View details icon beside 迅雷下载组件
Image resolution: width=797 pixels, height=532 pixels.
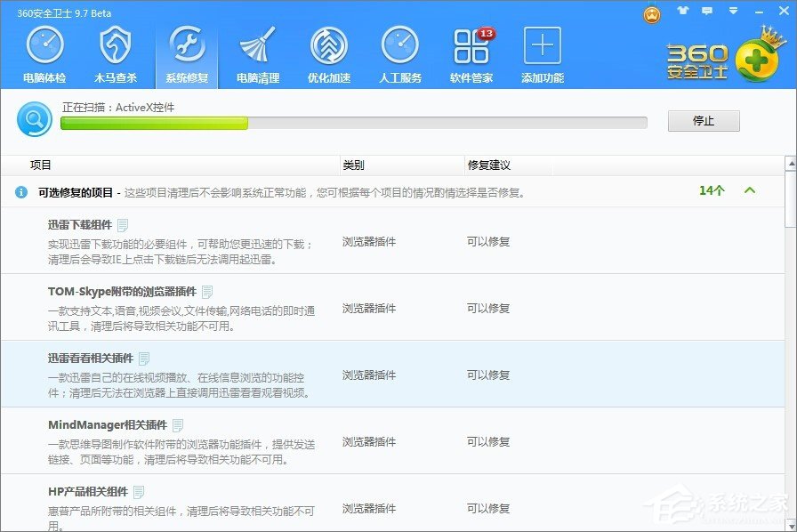pyautogui.click(x=121, y=224)
